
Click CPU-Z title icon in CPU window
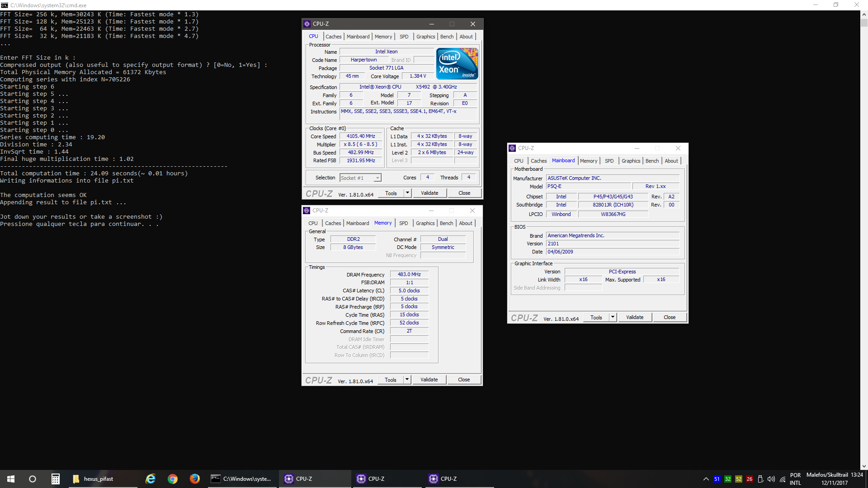pyautogui.click(x=307, y=24)
